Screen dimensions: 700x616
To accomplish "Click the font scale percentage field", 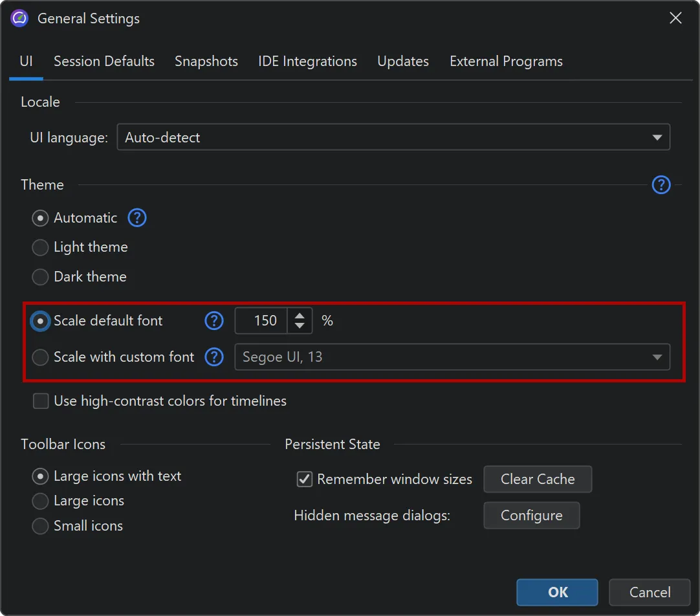I will coord(261,321).
